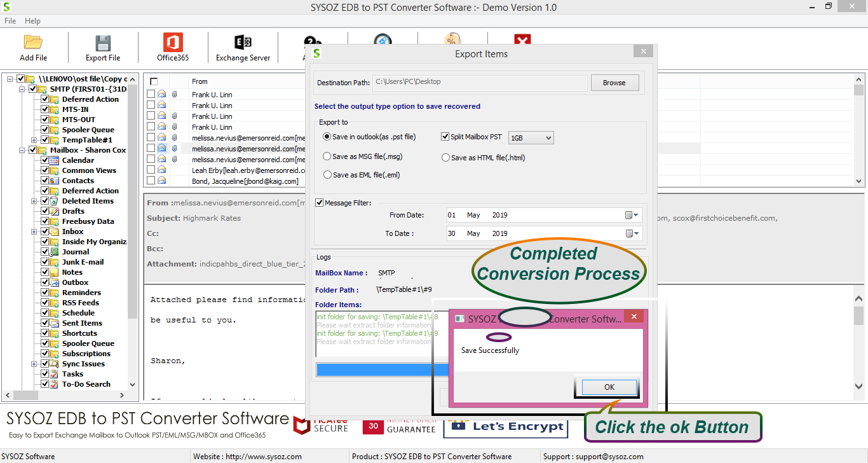Open the Help menu
Viewport: 868px width, 463px height.
pos(32,21)
